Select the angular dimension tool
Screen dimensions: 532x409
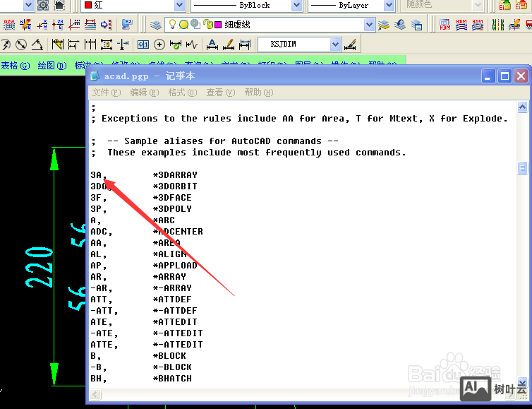coord(37,45)
